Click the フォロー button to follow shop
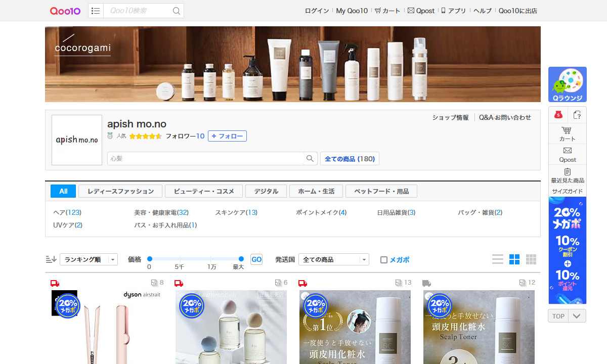607x364 pixels. pyautogui.click(x=227, y=136)
